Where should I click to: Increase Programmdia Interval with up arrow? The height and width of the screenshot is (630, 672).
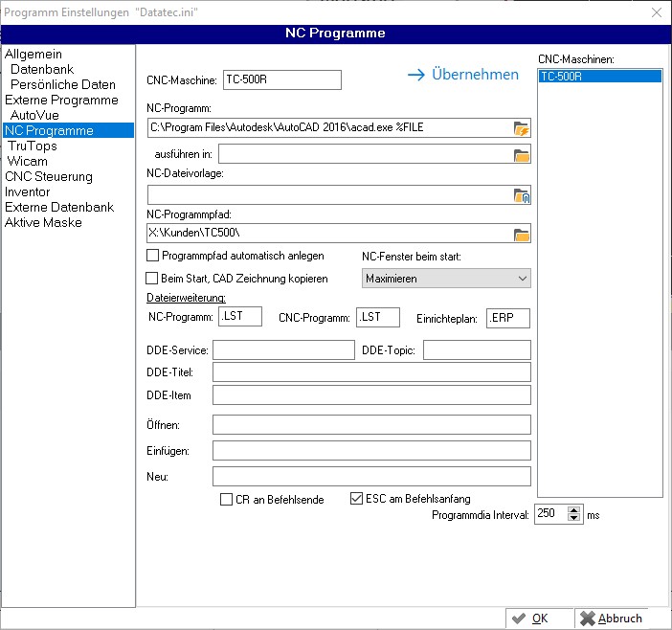tap(573, 510)
